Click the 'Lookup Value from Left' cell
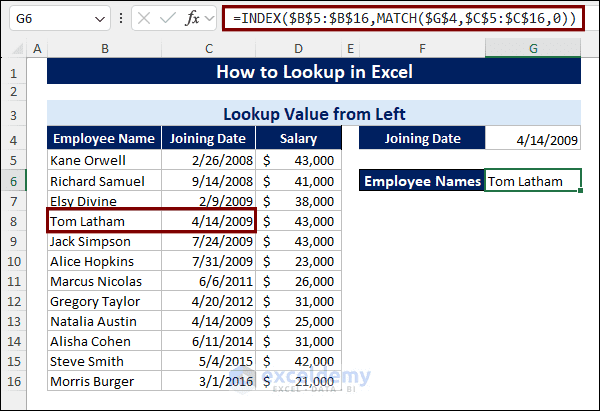The image size is (600, 411). point(314,113)
